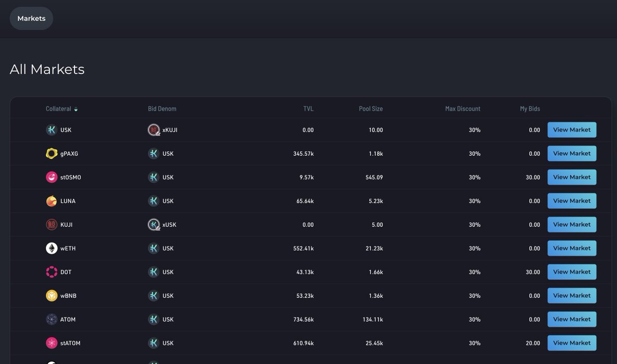Image resolution: width=617 pixels, height=364 pixels.
Task: Click the xKUJI bid denom label
Action: point(170,130)
